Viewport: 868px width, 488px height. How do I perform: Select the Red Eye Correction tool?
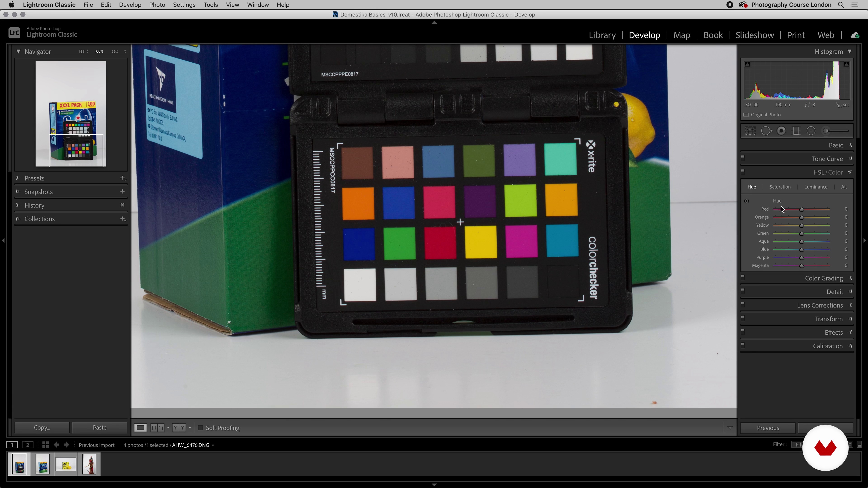tap(781, 131)
